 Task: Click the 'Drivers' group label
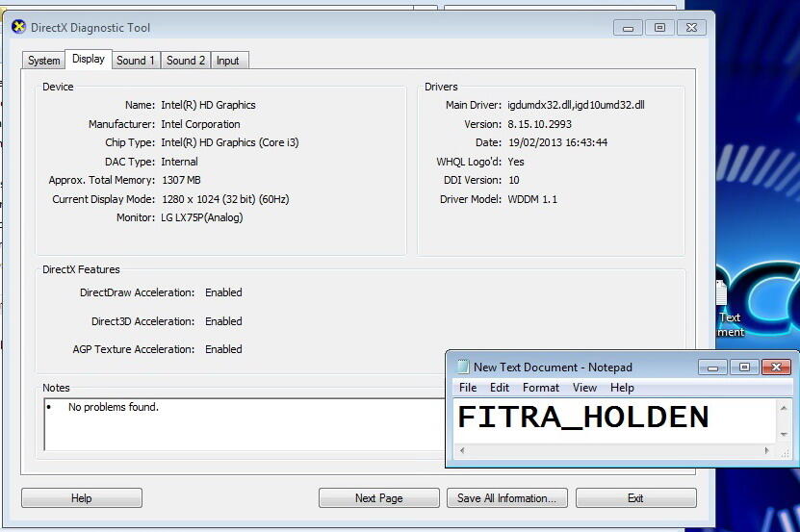(x=441, y=87)
